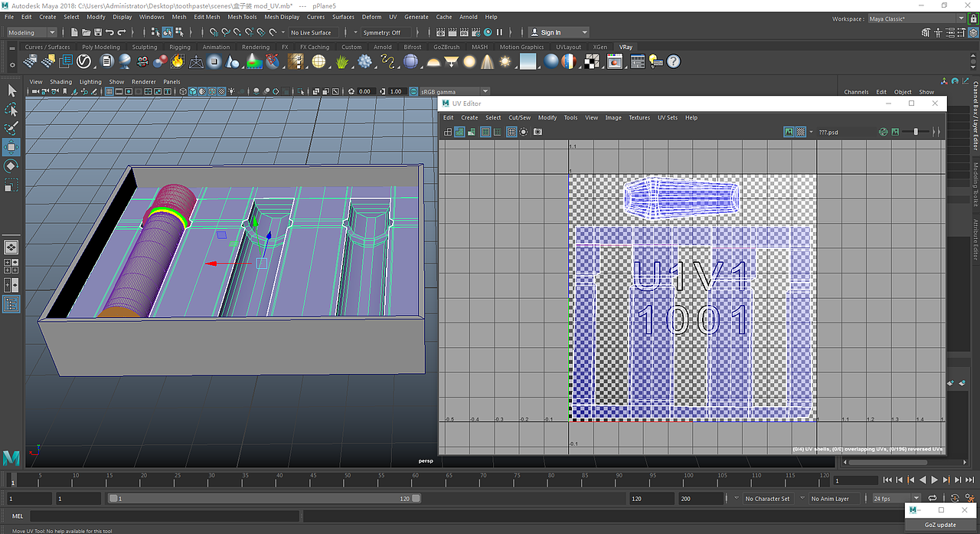This screenshot has height=534, width=980.
Task: Toggle the Channel Box icon at top right
Action: coord(973,32)
